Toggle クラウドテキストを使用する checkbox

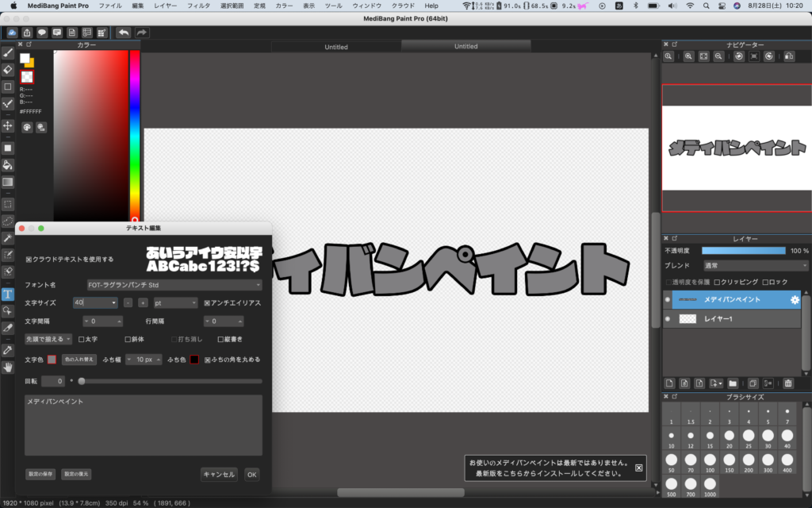tap(29, 260)
